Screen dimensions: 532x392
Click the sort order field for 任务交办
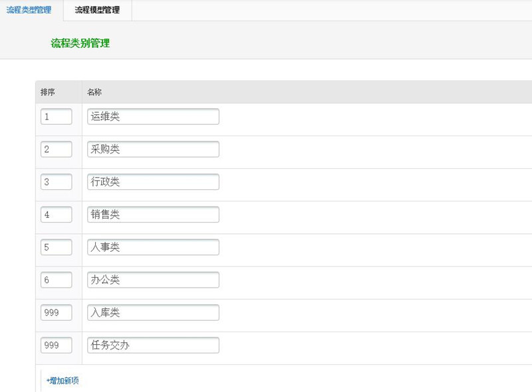tap(57, 345)
